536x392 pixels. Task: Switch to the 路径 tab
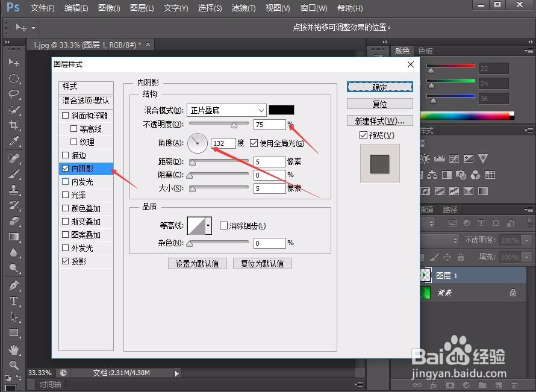[x=450, y=210]
